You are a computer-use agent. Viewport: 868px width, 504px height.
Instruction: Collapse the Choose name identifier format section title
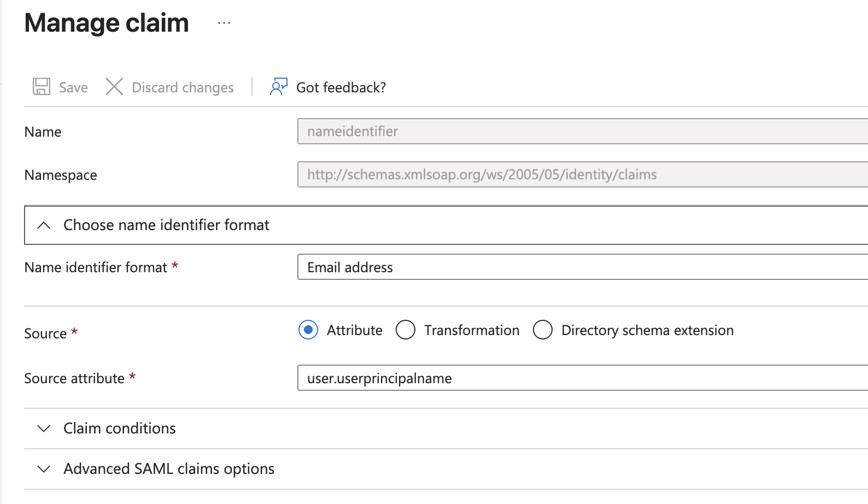point(166,225)
